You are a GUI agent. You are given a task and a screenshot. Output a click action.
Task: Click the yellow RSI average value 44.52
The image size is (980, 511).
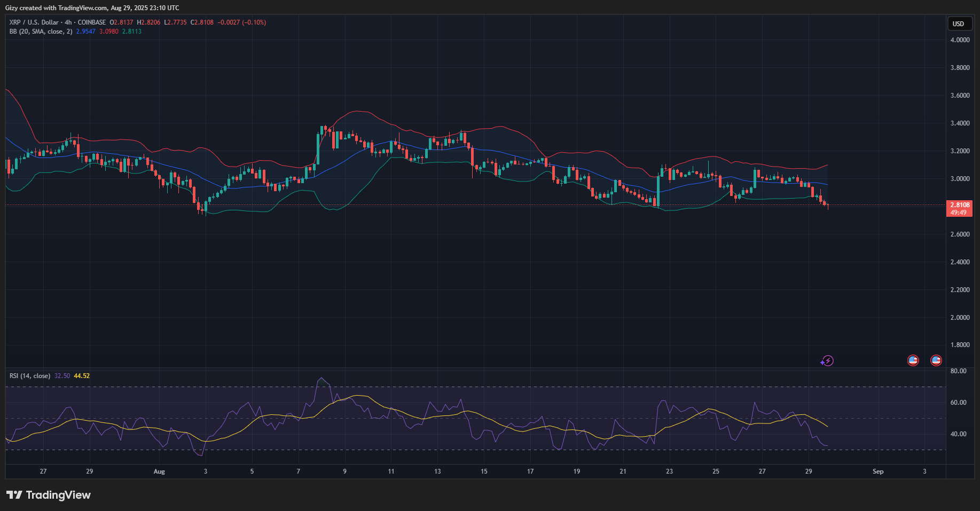(x=82, y=376)
